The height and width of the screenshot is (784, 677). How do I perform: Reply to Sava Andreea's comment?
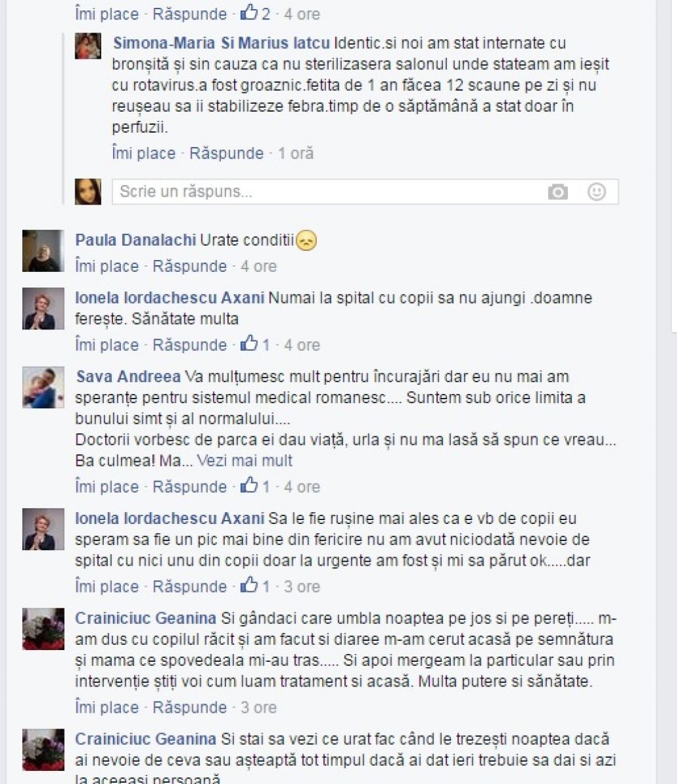point(190,487)
